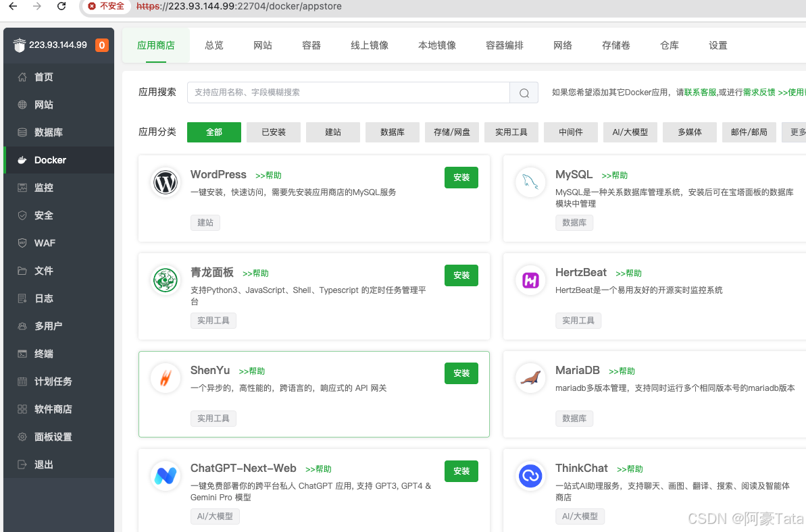Viewport: 806px width, 532px height.
Task: Switch to the 容器编排 tab
Action: 504,46
